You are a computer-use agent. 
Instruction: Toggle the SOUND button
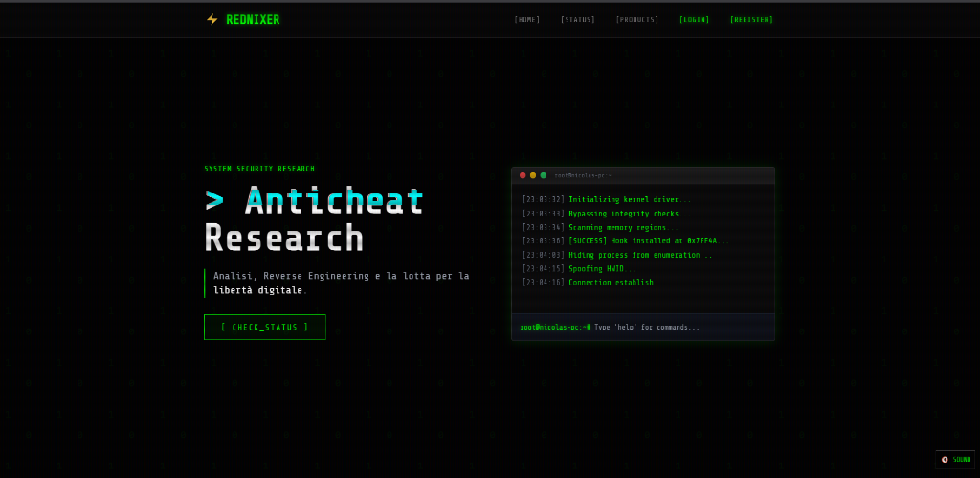pos(956,459)
